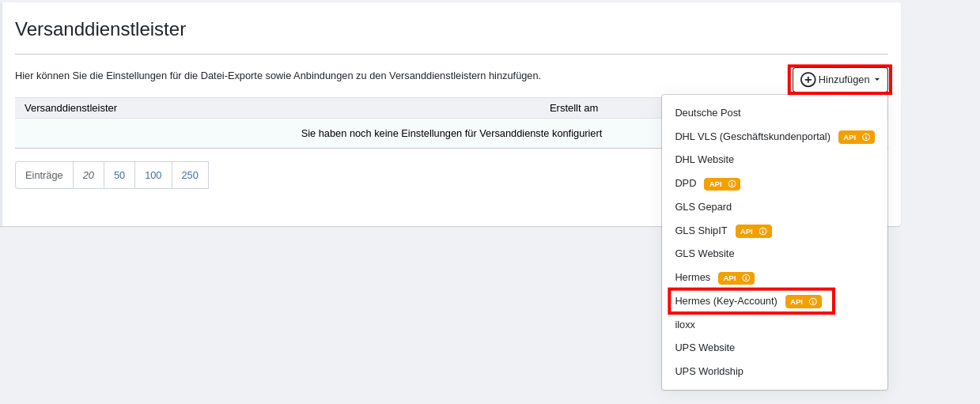Click the Versanddienstleister column header
The width and height of the screenshot is (980, 404).
point(70,108)
